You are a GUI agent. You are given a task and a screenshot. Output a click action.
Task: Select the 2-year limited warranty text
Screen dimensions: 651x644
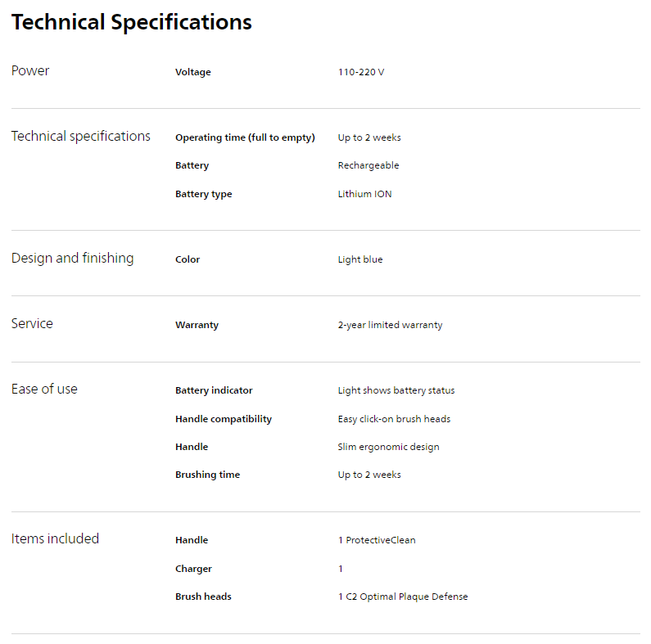click(390, 325)
